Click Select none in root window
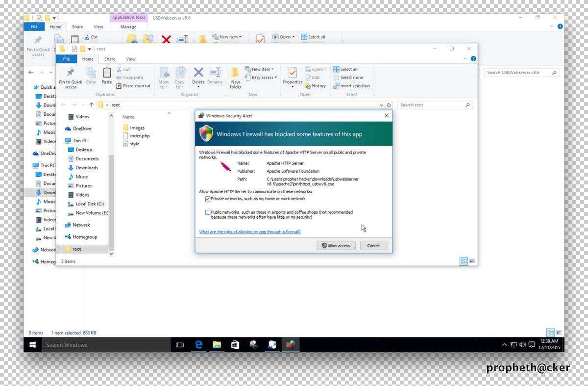The width and height of the screenshot is (588, 386). tap(348, 77)
